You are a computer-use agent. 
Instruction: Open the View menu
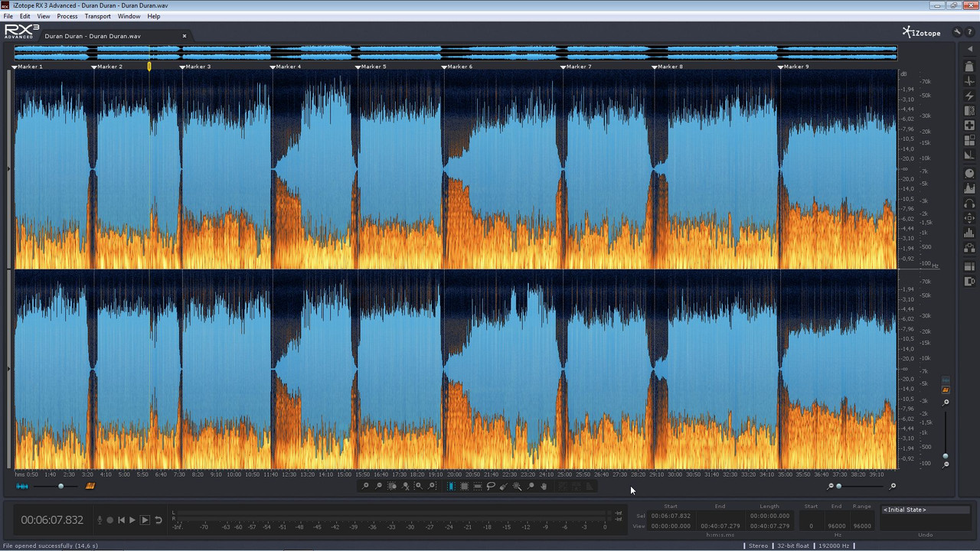click(x=44, y=16)
